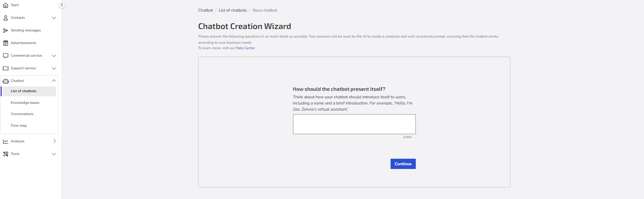Click the Chatbot robot icon
This screenshot has width=644, height=199.
click(x=5, y=81)
